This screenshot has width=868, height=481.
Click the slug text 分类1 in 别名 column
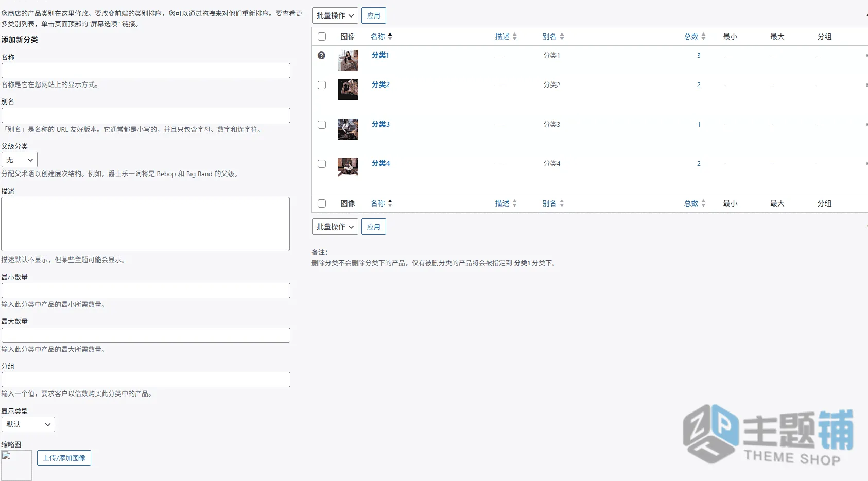552,55
